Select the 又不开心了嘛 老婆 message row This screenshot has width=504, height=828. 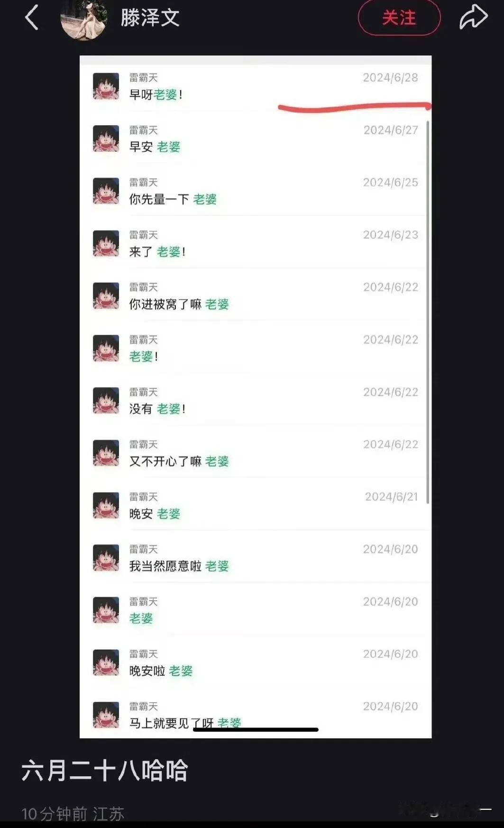tap(256, 453)
